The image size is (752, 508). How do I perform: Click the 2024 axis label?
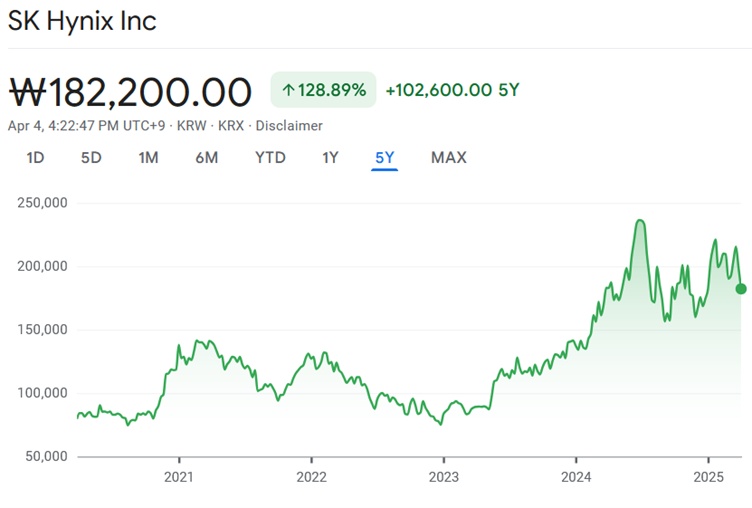point(576,477)
